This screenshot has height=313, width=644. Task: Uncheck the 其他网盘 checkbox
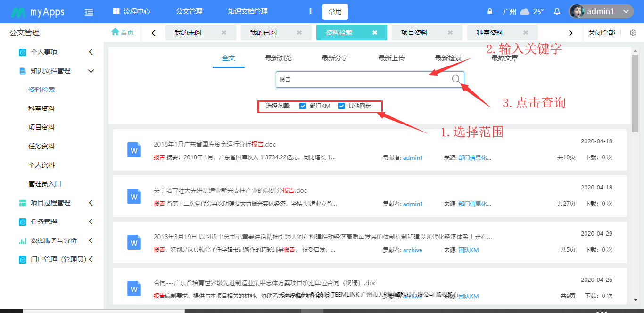click(x=342, y=106)
